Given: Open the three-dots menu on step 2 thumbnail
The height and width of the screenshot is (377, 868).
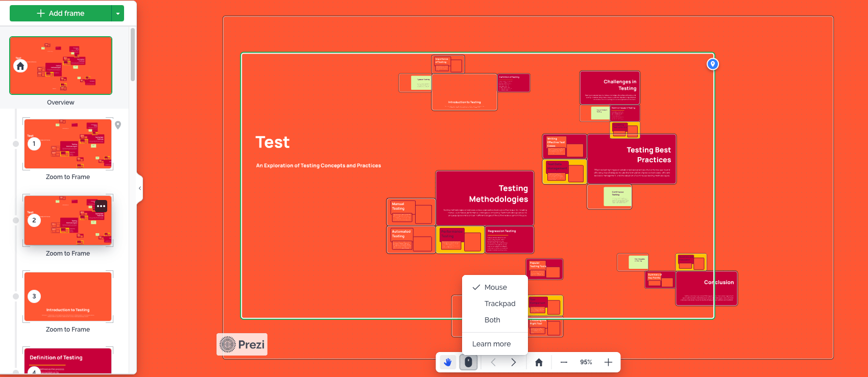Looking at the screenshot, I should [101, 206].
